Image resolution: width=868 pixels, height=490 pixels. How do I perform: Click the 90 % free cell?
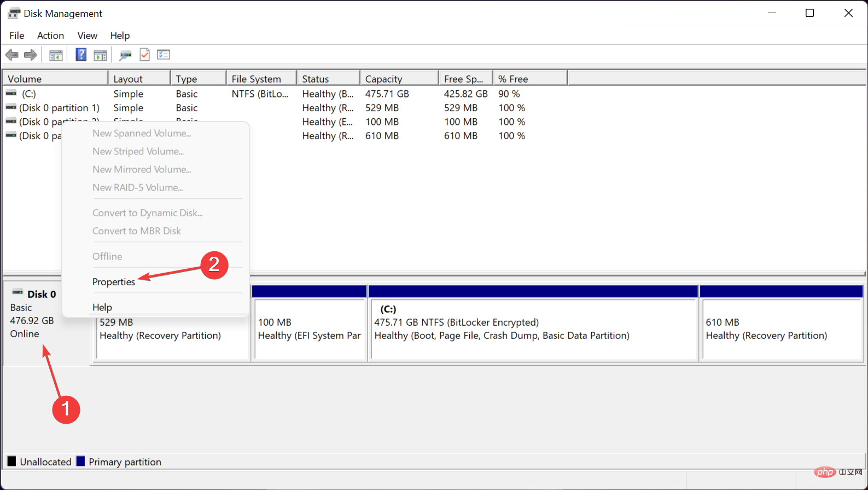[x=509, y=94]
